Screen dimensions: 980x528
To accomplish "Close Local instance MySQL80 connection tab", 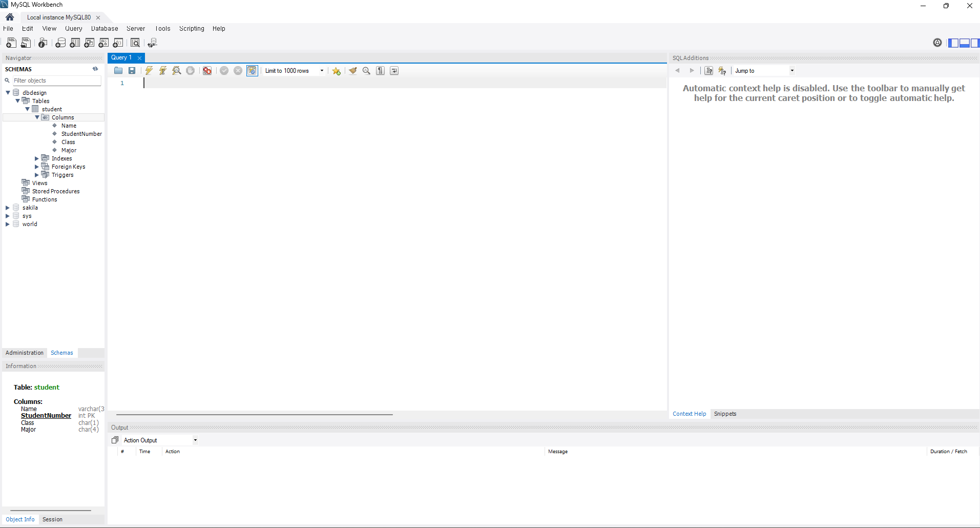I will click(98, 17).
